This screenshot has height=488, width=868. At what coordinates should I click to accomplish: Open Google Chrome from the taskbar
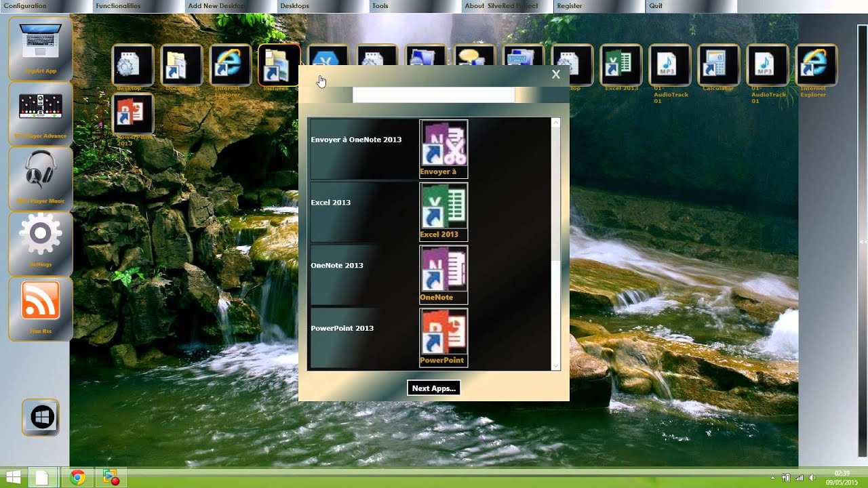[77, 478]
